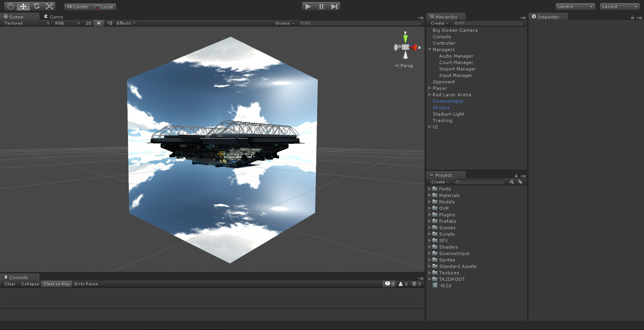
Task: Open the Gizmos dropdown
Action: 285,23
